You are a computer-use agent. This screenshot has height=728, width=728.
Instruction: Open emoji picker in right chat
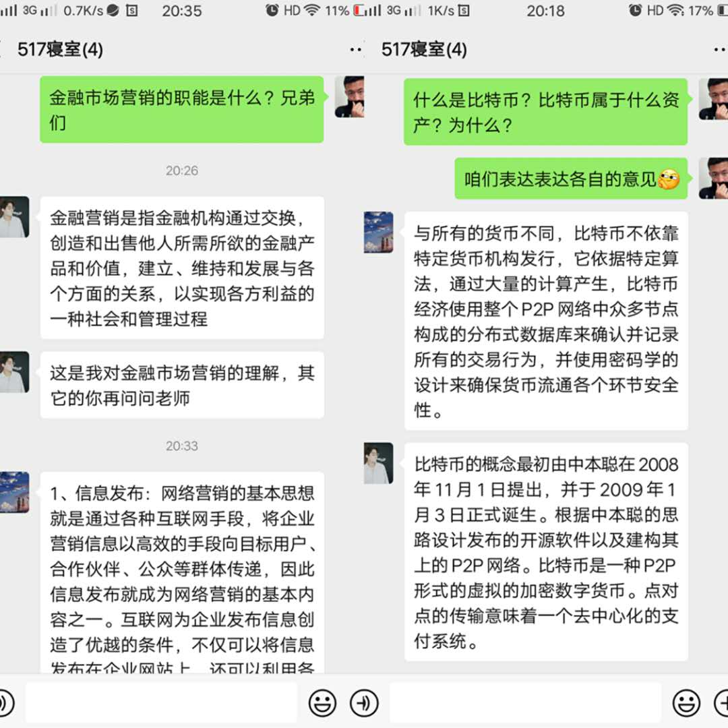point(686,702)
